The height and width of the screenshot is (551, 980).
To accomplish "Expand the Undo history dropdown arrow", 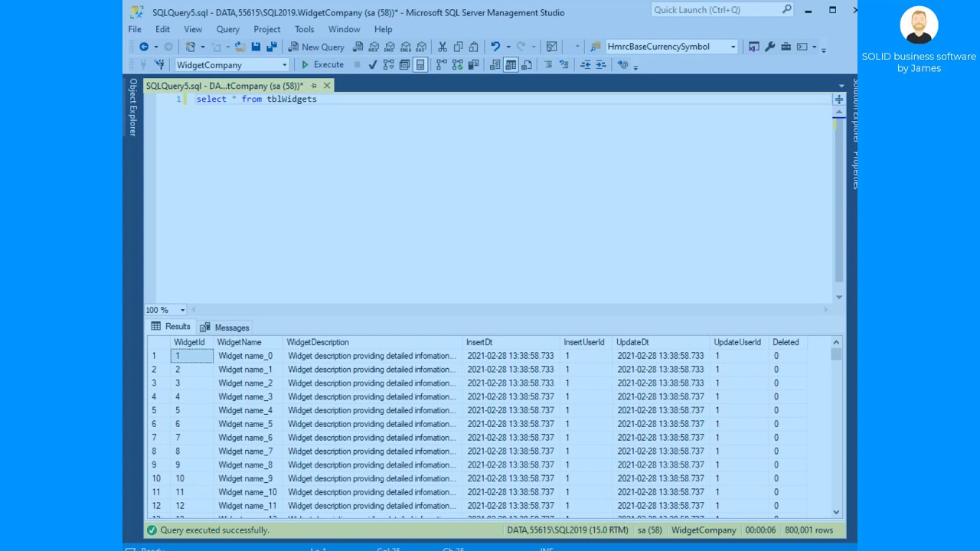I will pyautogui.click(x=508, y=47).
